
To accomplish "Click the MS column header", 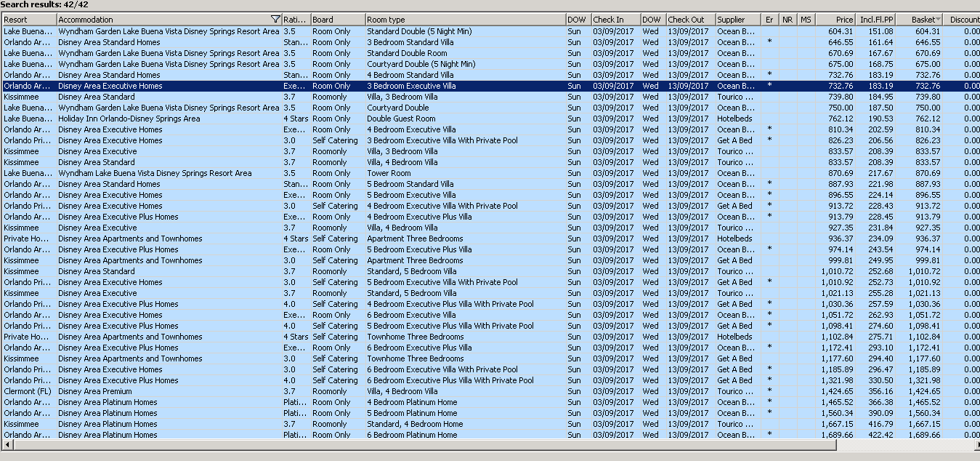I will 806,20.
